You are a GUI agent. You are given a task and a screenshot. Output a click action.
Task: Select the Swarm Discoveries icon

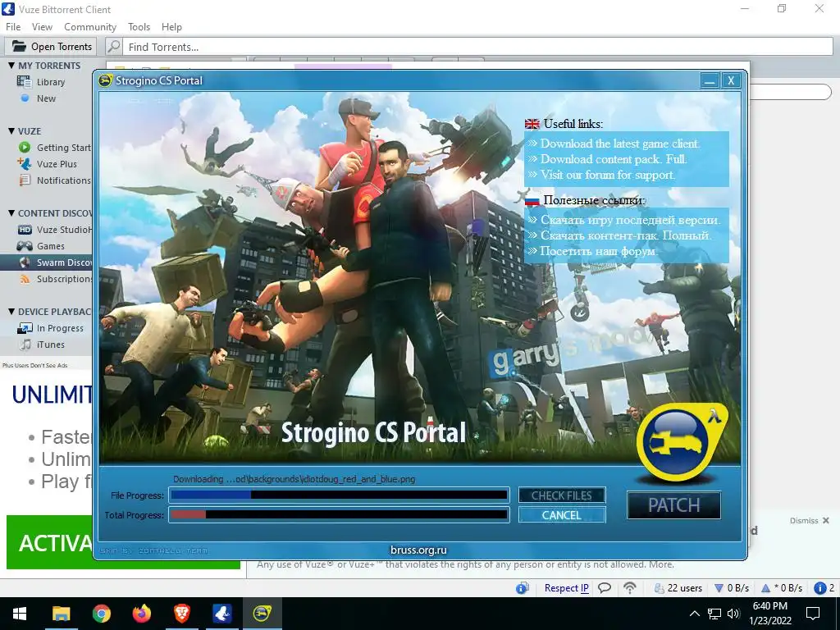pos(25,262)
